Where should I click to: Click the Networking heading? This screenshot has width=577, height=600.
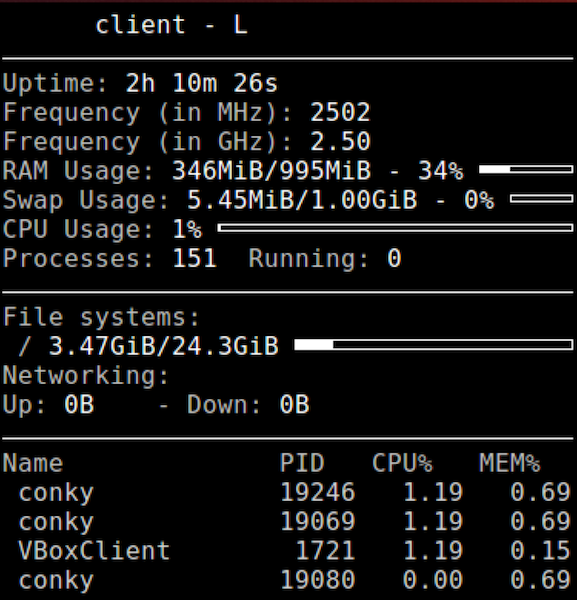click(x=86, y=375)
